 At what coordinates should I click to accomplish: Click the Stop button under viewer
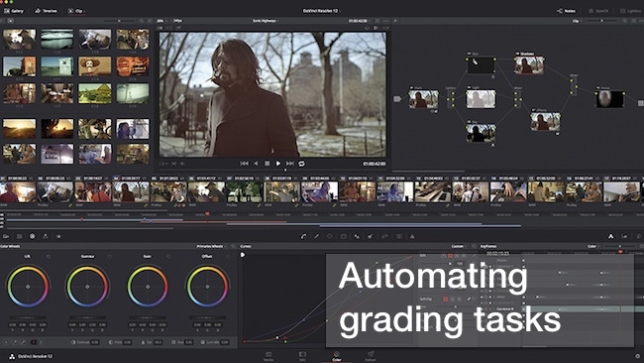[267, 164]
